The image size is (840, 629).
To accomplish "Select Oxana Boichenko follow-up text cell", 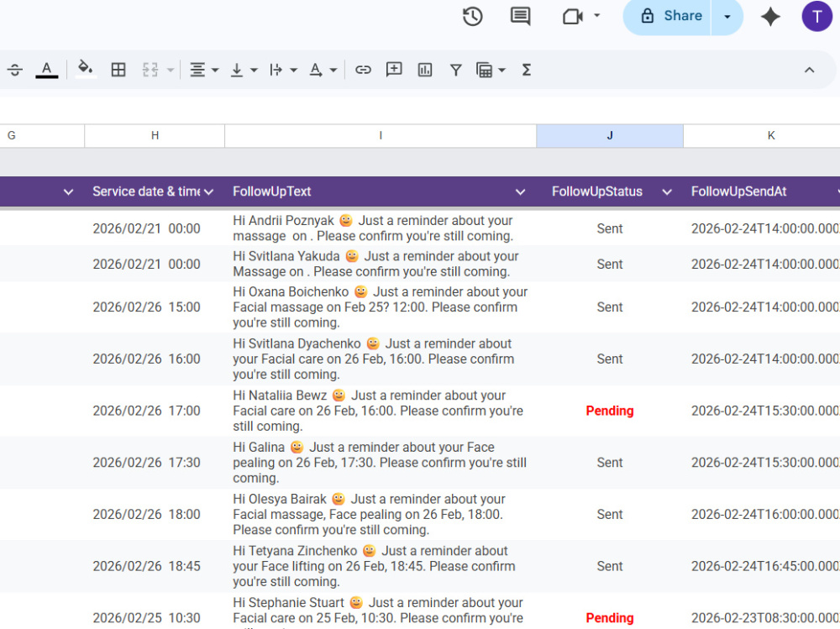I will 381,307.
